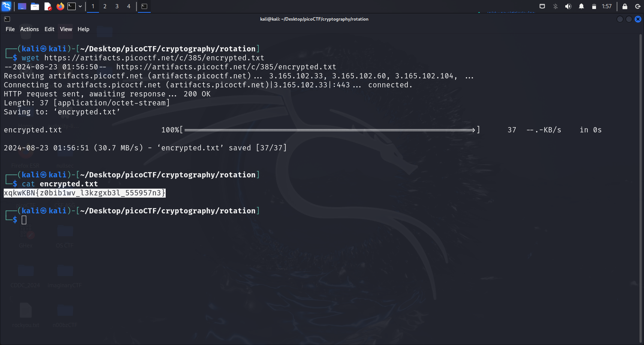This screenshot has height=345, width=644.
Task: Click the show desktop panel icon
Action: [x=22, y=6]
